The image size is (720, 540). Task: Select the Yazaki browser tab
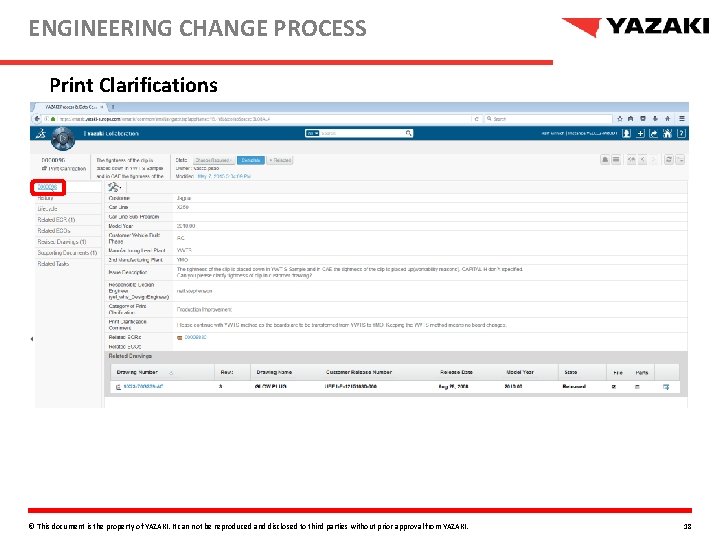[x=70, y=107]
